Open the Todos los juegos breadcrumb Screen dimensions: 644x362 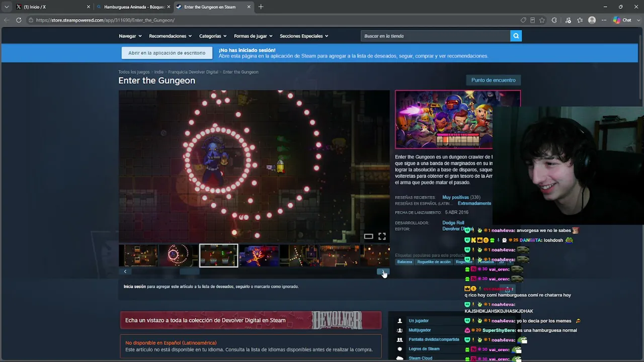point(134,72)
